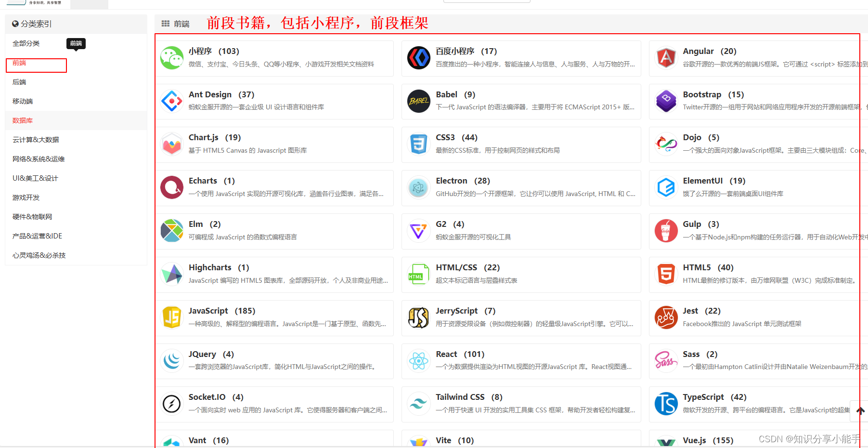
Task: Select the UI&美工&设计 category
Action: click(x=35, y=178)
